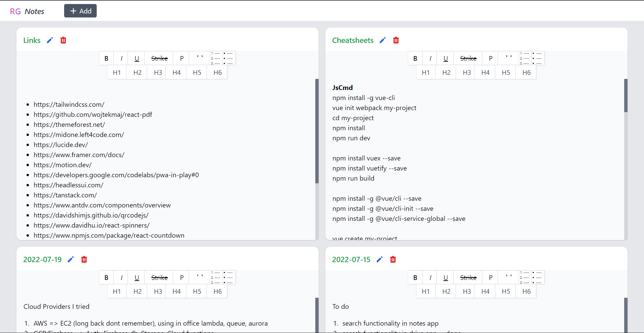
Task: Apply H2 heading in Cheatsheets note
Action: click(446, 73)
